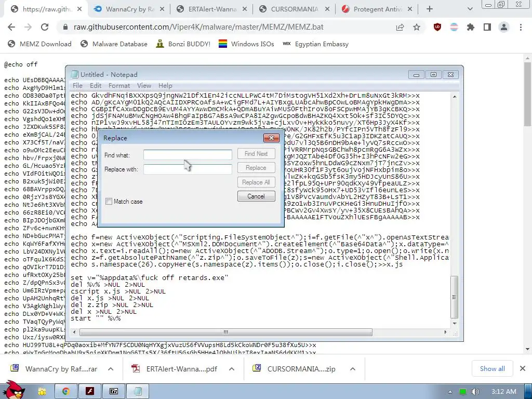The height and width of the screenshot is (399, 532).
Task: Close the CURSORMANIA tab
Action: [327, 9]
